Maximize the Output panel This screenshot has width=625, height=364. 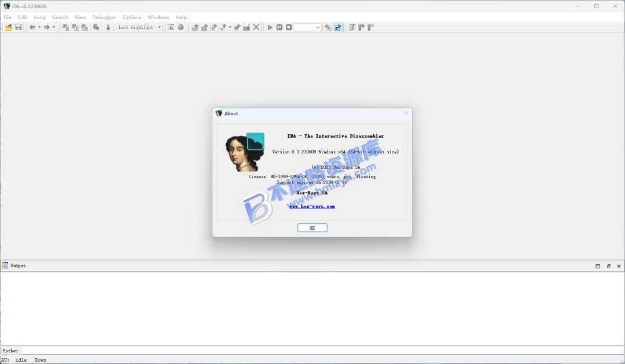click(597, 266)
